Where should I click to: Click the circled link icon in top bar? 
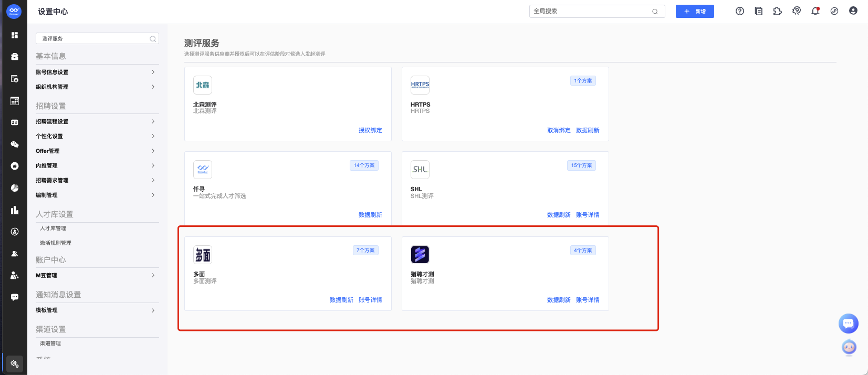click(x=834, y=11)
